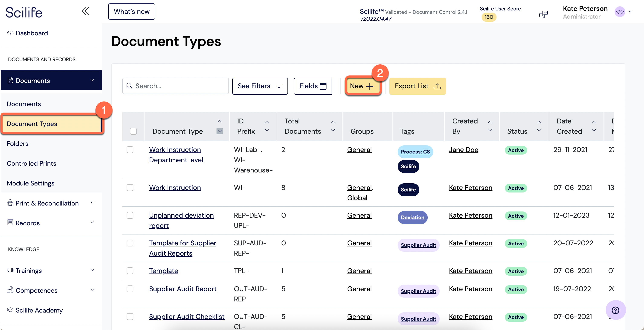The height and width of the screenshot is (330, 644).
Task: Expand the Documents sidebar section chevron
Action: 92,80
